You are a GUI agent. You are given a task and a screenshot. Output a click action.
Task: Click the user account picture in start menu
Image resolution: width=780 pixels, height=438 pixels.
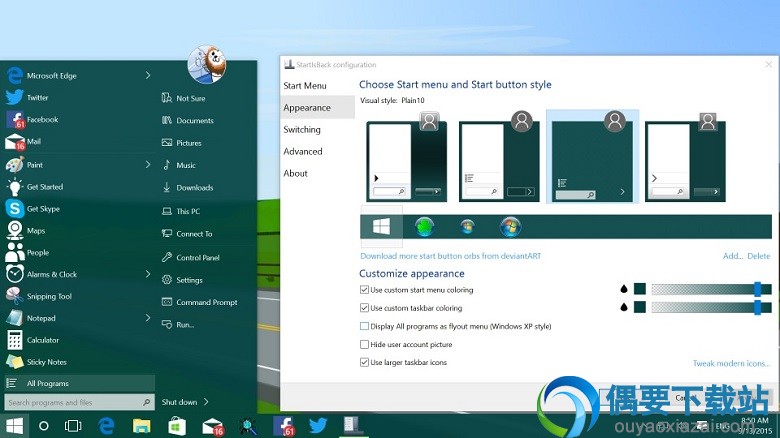[207, 65]
